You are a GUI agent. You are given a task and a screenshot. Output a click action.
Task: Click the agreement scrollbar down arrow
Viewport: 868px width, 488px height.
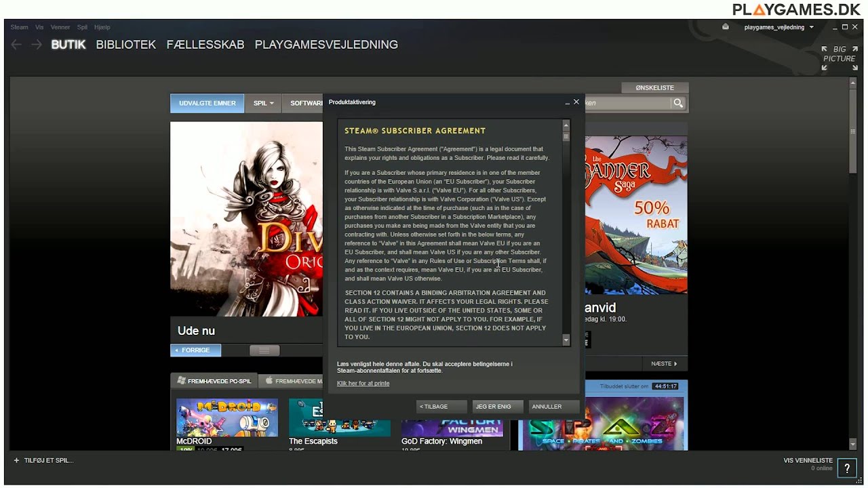(x=566, y=340)
